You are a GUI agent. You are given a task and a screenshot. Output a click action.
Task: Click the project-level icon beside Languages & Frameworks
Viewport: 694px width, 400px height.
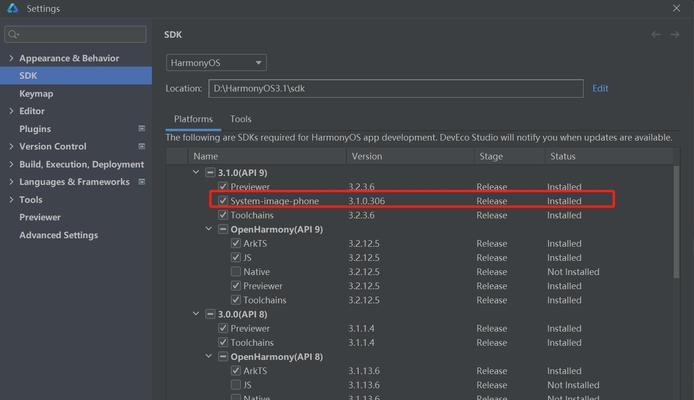coord(142,181)
